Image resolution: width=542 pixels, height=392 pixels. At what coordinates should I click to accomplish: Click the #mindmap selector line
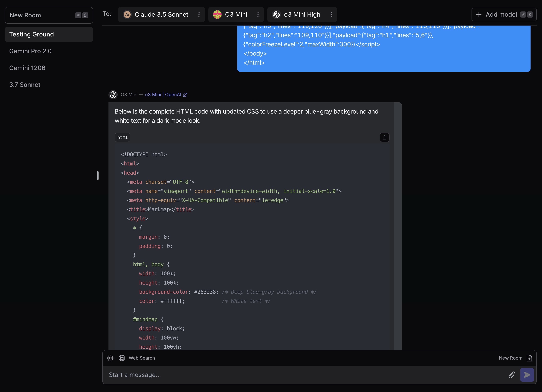(148, 319)
